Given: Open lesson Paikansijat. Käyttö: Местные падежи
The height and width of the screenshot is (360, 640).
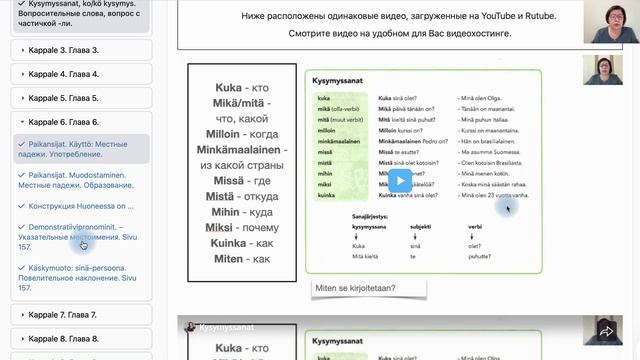Looking at the screenshot, I should click(x=81, y=149).
